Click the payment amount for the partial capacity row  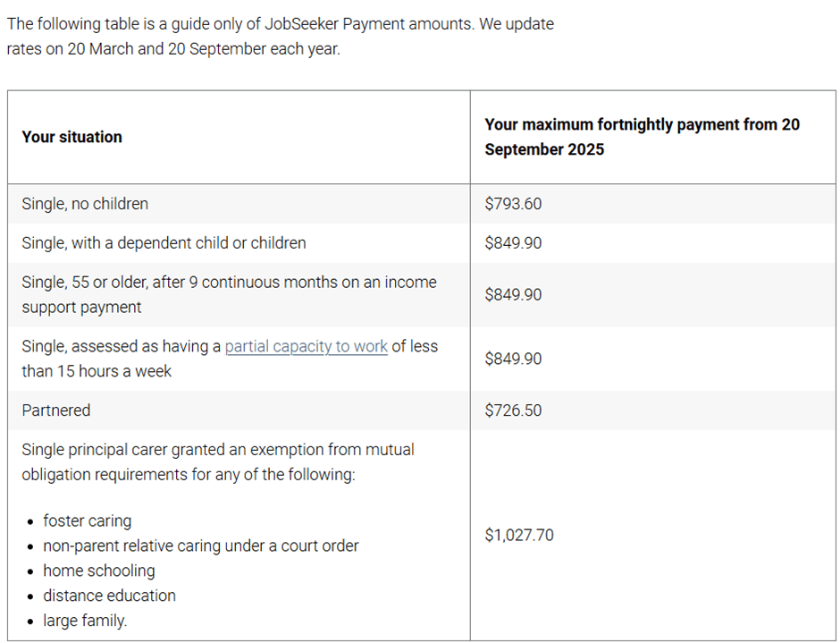pyautogui.click(x=513, y=359)
